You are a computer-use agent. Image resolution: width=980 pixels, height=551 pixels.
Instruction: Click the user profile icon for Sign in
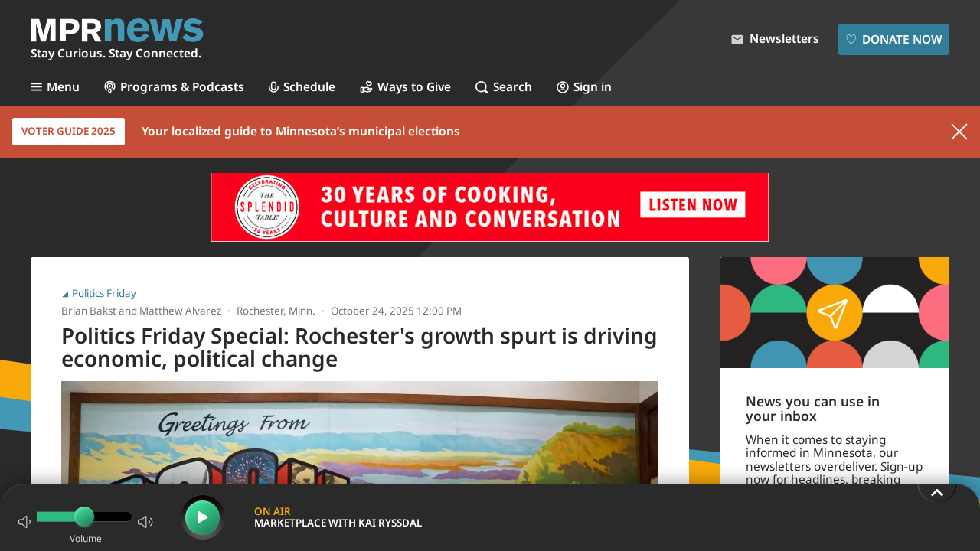[563, 87]
